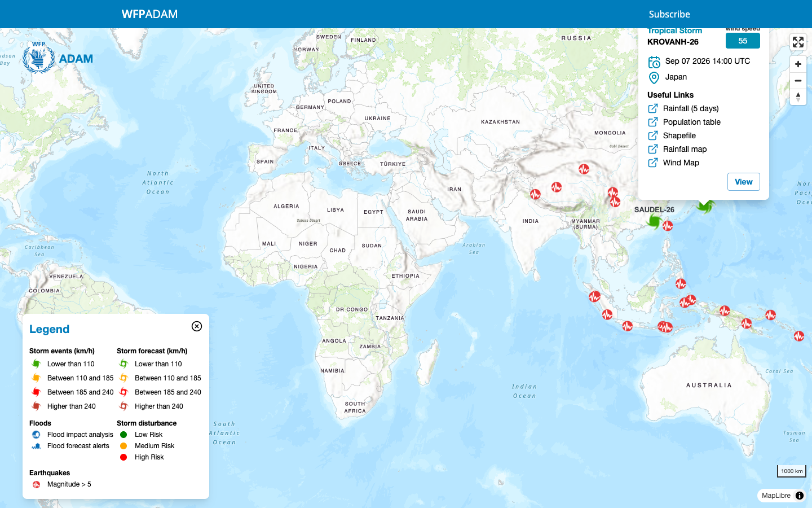Reset map bearing with compass button
This screenshot has height=508, width=812.
pos(798,97)
